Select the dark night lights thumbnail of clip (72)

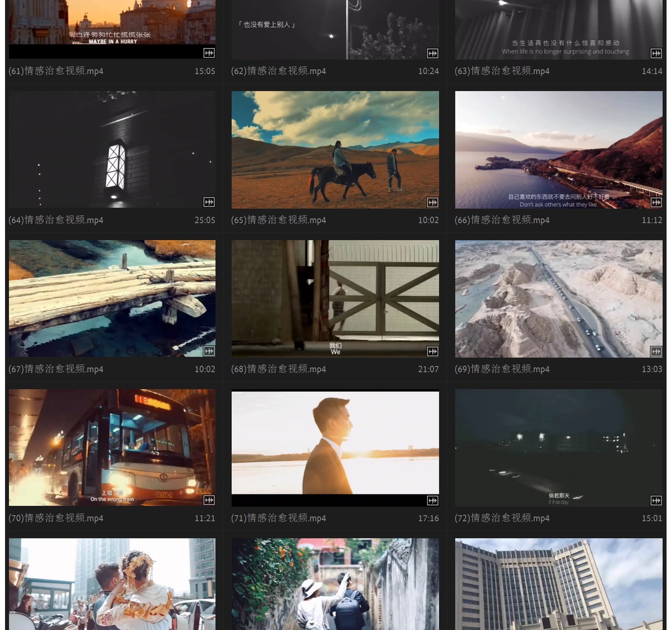(x=559, y=448)
